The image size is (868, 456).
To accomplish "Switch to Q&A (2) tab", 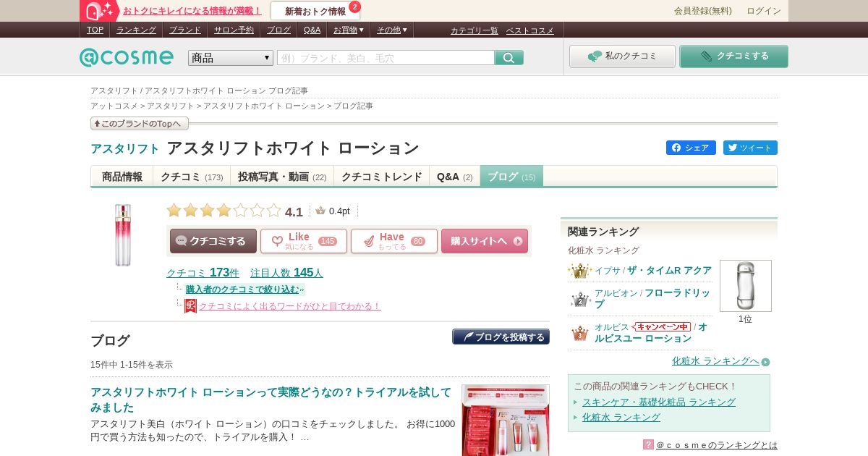I will pos(455,176).
